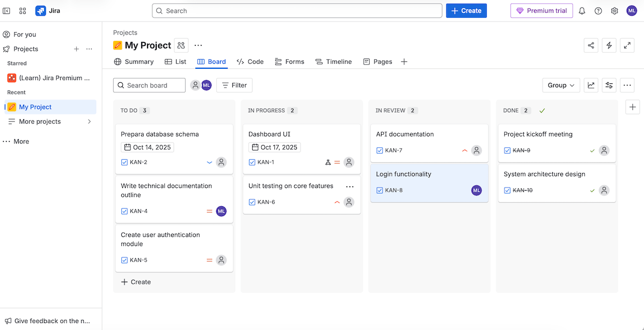Image resolution: width=644 pixels, height=330 pixels.
Task: Click the settings gear icon
Action: click(x=614, y=10)
